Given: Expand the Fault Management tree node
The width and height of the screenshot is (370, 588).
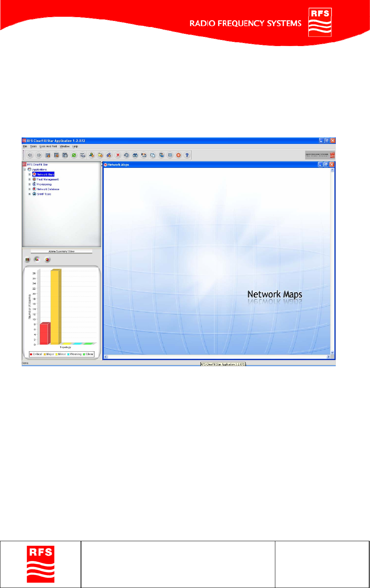Looking at the screenshot, I should click(x=30, y=179).
